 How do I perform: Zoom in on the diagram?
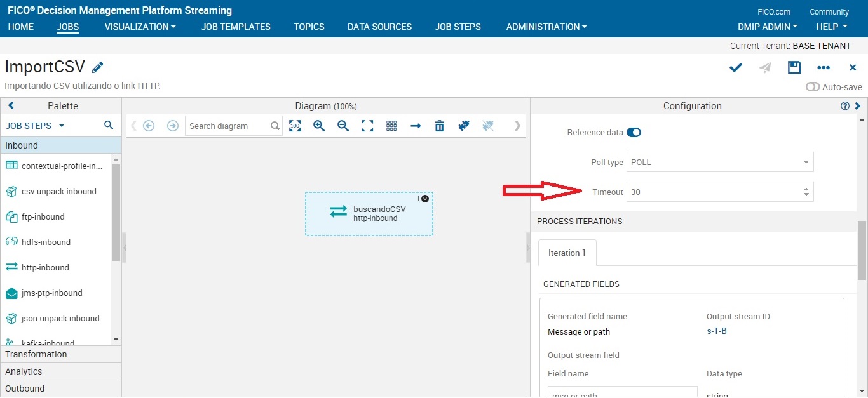pyautogui.click(x=318, y=126)
